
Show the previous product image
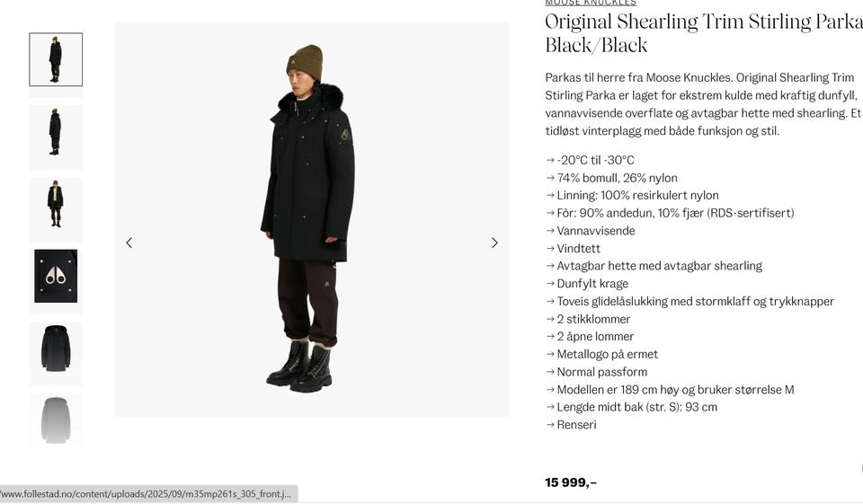pyautogui.click(x=129, y=243)
